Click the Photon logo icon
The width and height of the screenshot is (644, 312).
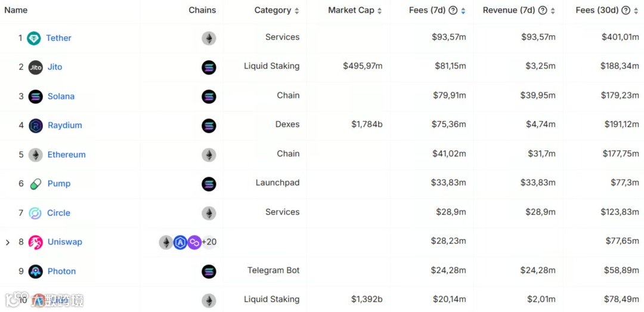tap(36, 271)
